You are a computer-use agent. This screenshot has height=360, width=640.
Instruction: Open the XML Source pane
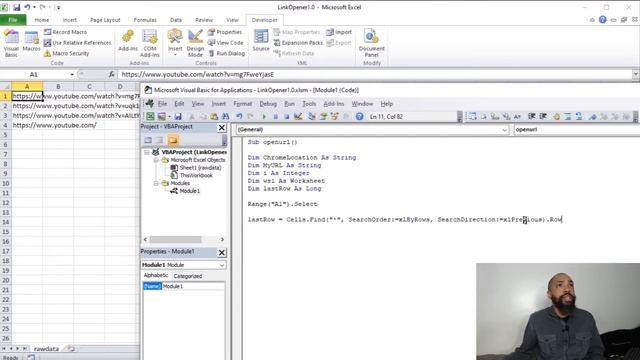(261, 40)
